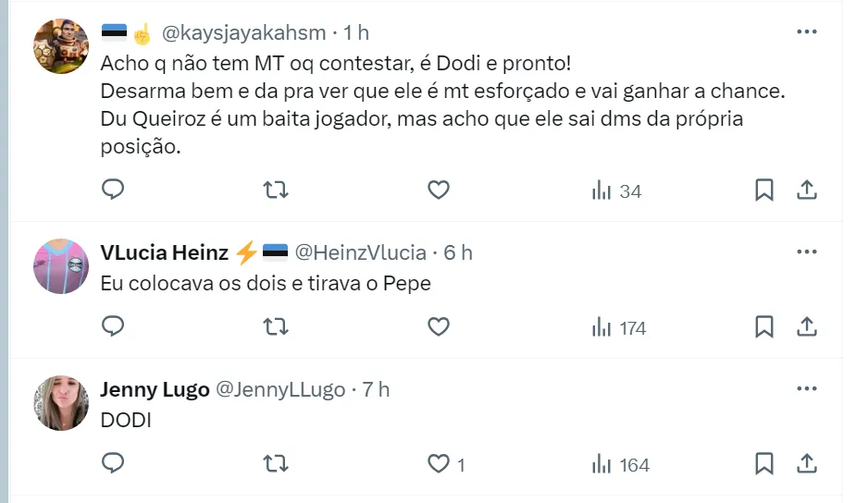Expand more options on Jenny Lugo's tweet
This screenshot has width=868, height=503.
[x=807, y=389]
